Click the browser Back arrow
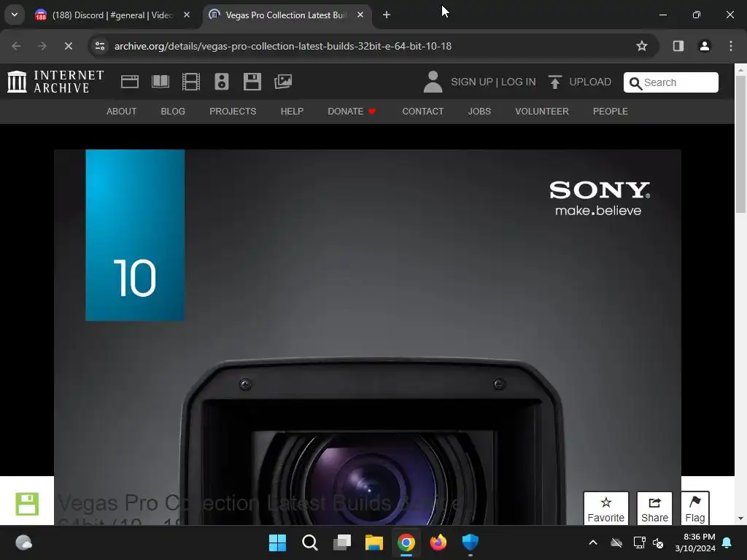 (16, 46)
